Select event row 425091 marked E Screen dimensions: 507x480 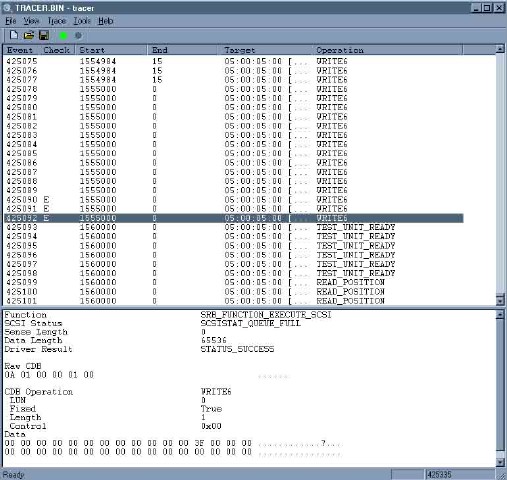233,209
